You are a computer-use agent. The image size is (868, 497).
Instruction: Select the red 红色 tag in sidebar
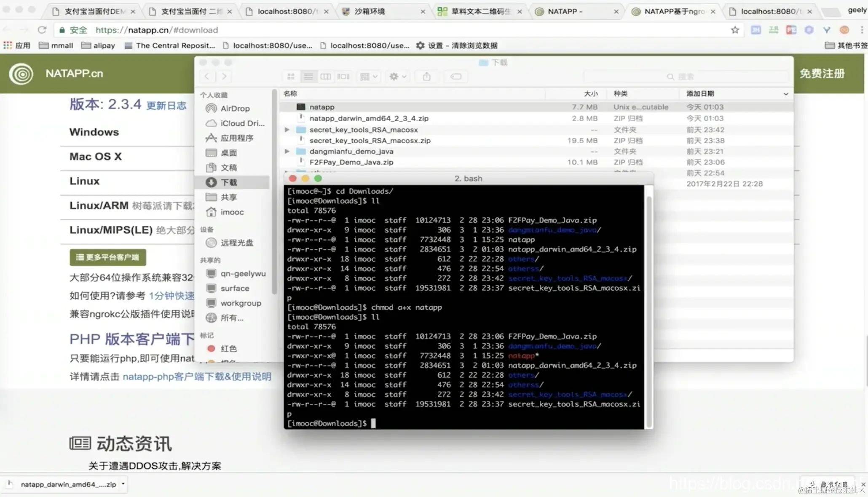(x=228, y=349)
